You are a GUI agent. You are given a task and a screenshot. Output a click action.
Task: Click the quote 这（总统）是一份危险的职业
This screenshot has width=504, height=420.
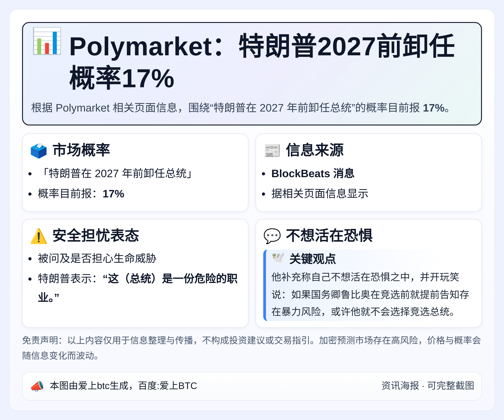(x=137, y=288)
